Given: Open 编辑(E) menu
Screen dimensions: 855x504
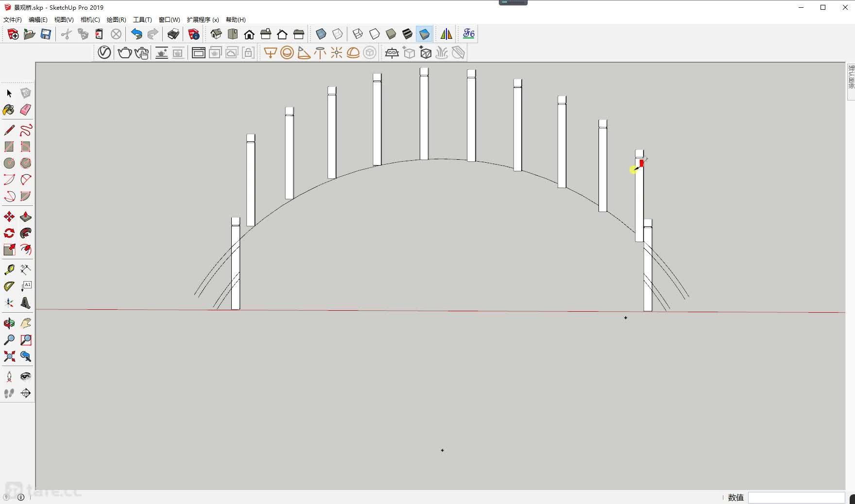Looking at the screenshot, I should point(38,20).
